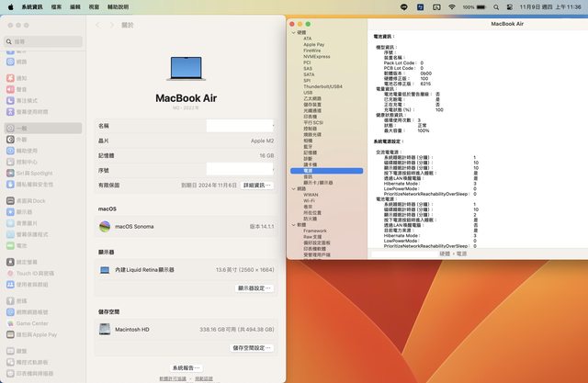Click the 搜尋 search field in Settings

tap(46, 41)
